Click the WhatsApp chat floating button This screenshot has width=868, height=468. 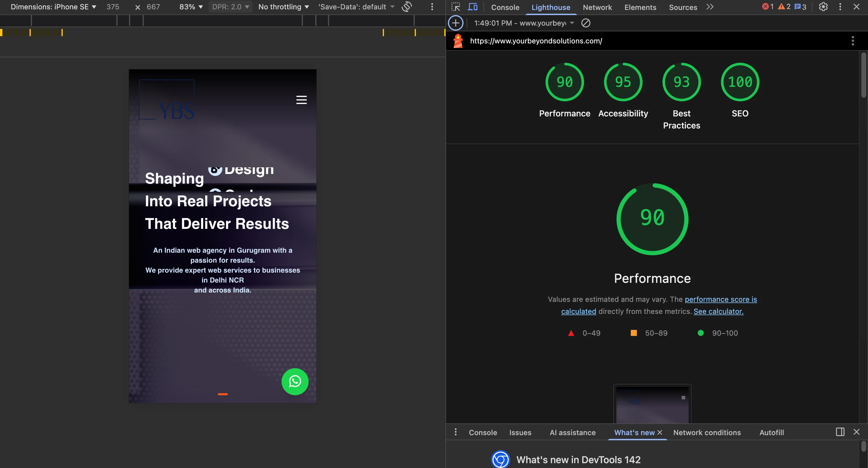295,381
